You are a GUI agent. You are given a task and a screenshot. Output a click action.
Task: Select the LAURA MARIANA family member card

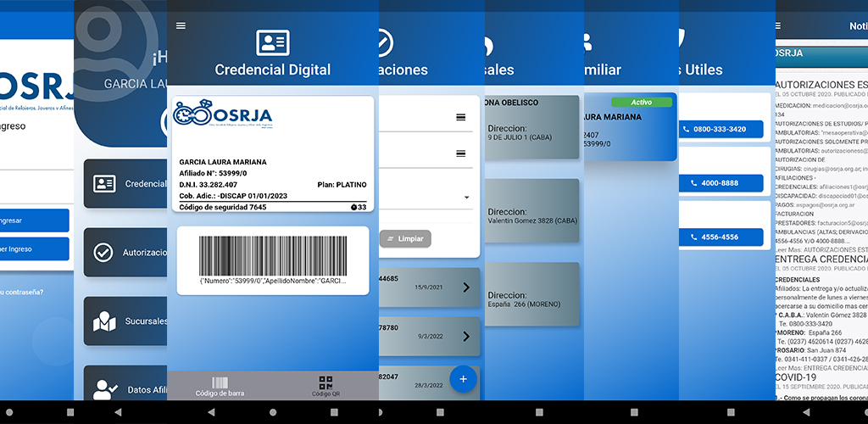tap(631, 126)
